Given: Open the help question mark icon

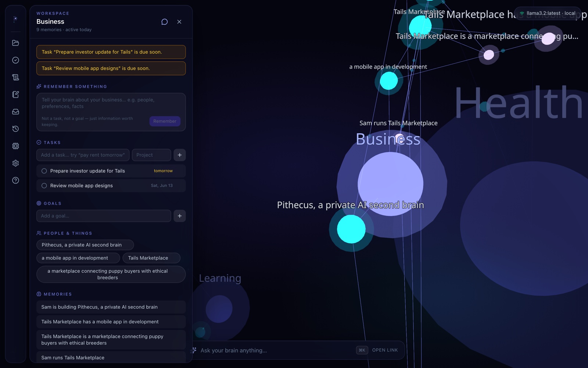Looking at the screenshot, I should tap(15, 180).
